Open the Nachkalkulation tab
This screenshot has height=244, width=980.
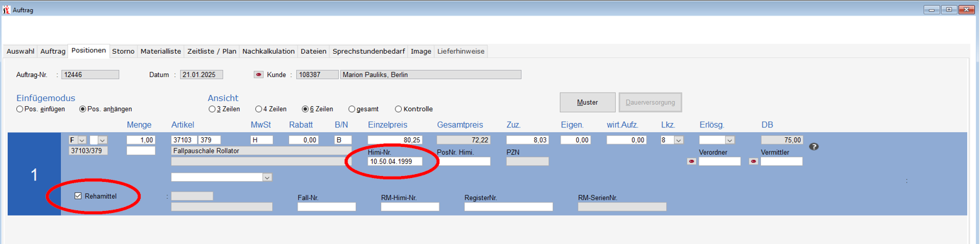pos(268,51)
